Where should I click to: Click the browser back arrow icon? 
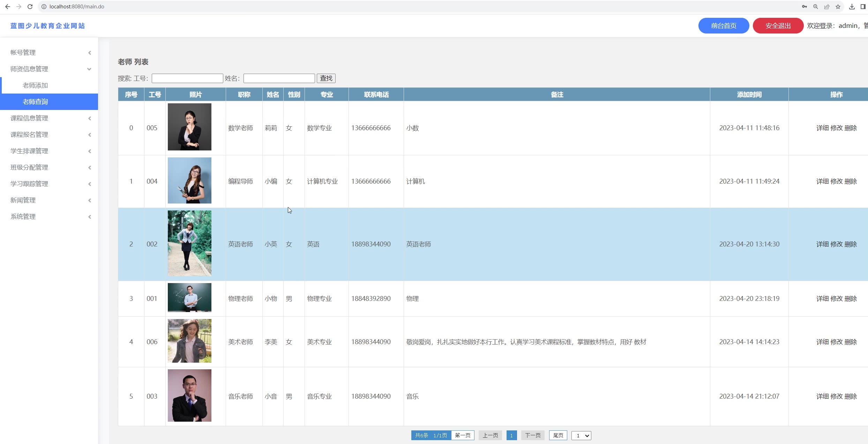point(8,7)
